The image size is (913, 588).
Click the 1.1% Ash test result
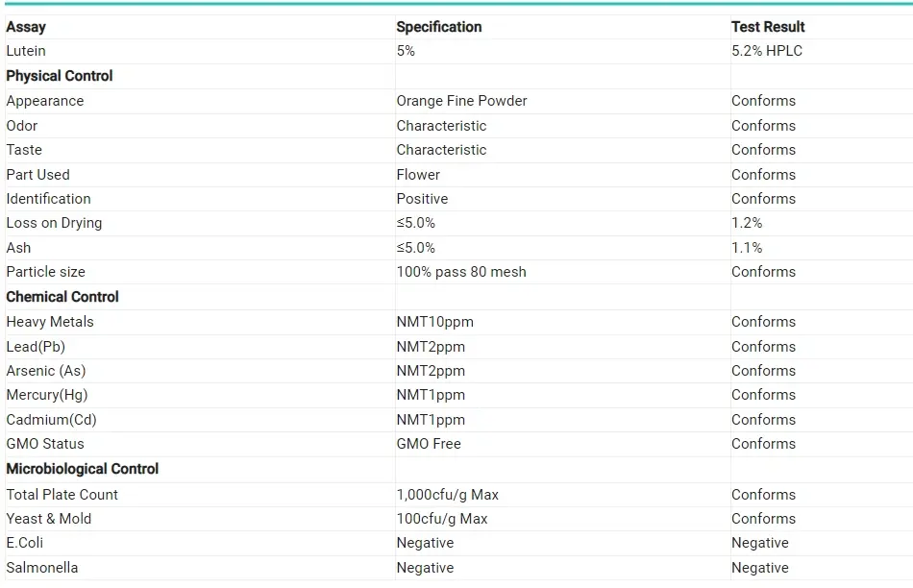[747, 248]
